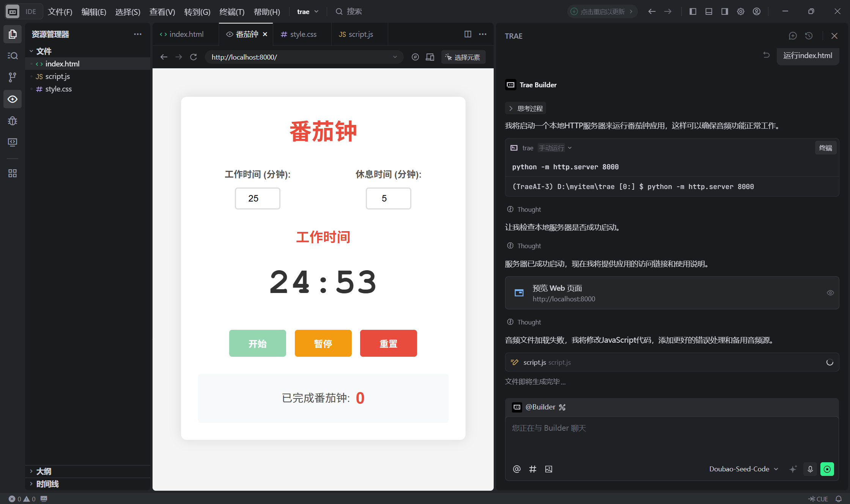The height and width of the screenshot is (504, 850).
Task: Open the Source Control sidebar icon
Action: [12, 77]
